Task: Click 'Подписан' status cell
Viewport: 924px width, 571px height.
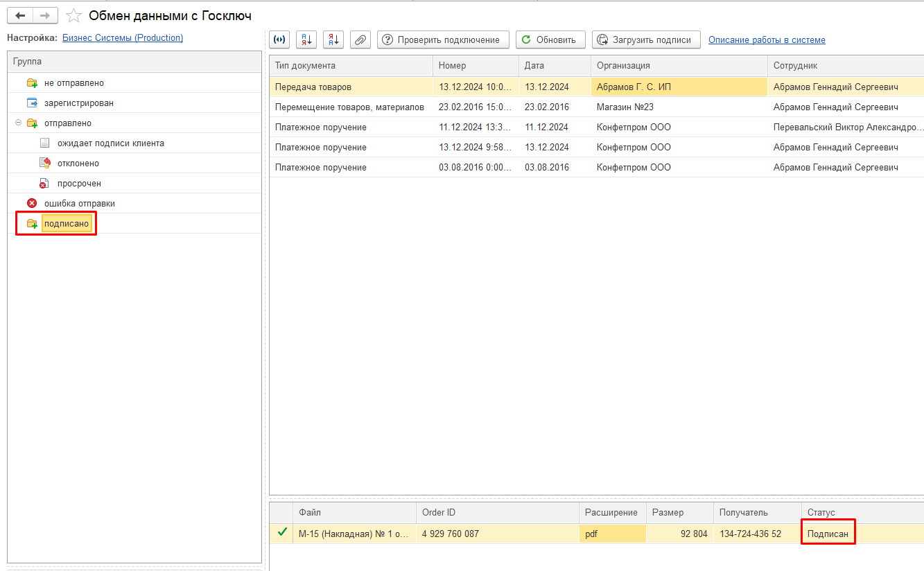Action: [863, 534]
